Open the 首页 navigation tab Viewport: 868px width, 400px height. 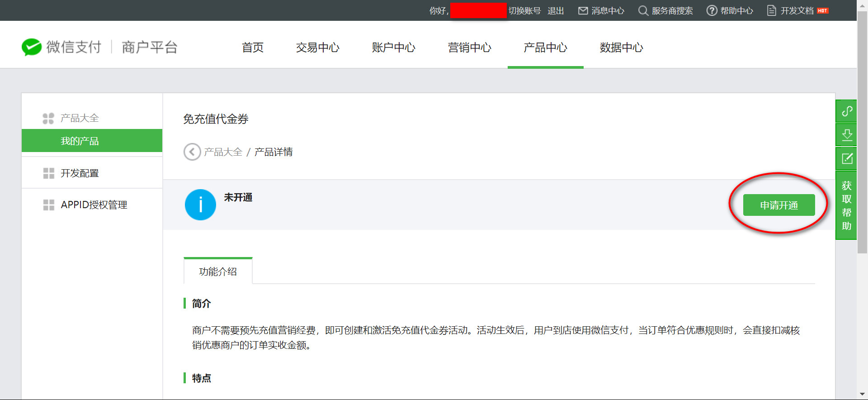[x=253, y=47]
